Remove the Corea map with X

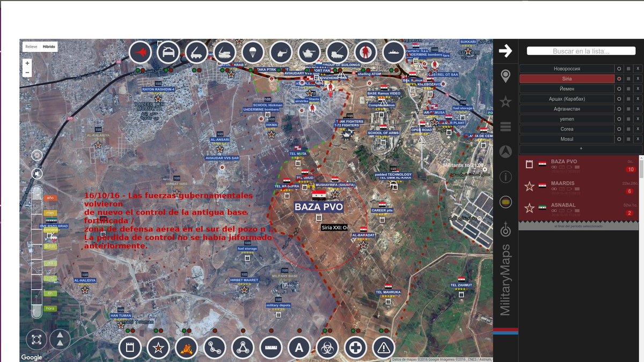(x=638, y=129)
